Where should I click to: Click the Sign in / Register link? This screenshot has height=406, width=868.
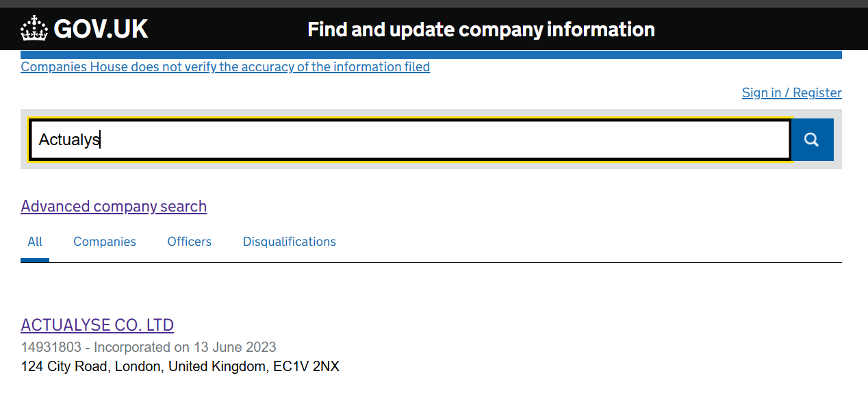[x=791, y=93]
